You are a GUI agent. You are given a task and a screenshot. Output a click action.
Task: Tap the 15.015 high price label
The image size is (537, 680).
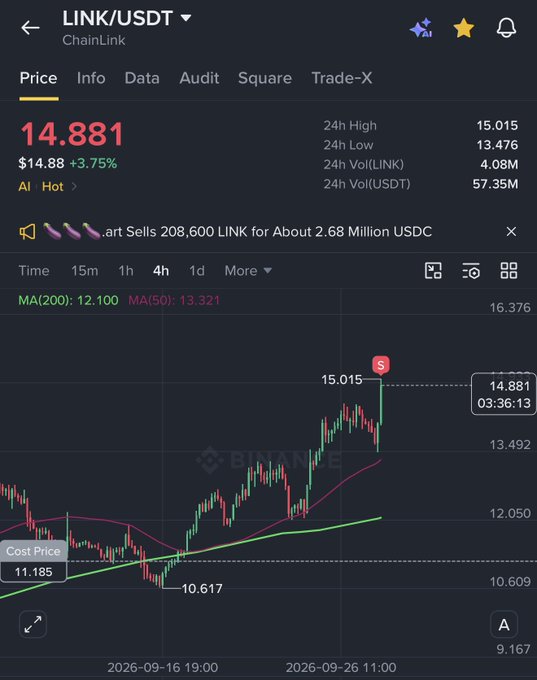click(342, 380)
